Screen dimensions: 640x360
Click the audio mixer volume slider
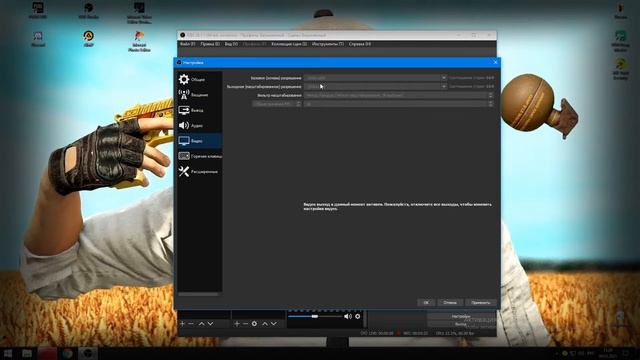315,316
